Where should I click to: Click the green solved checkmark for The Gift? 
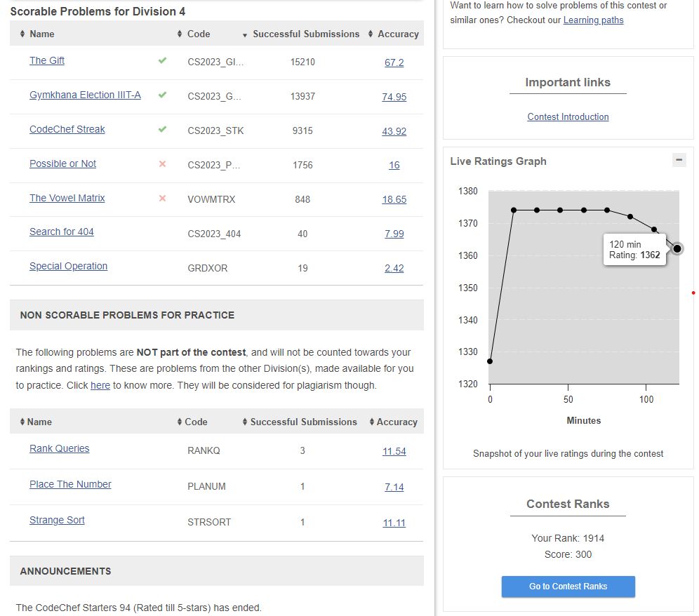coord(163,60)
